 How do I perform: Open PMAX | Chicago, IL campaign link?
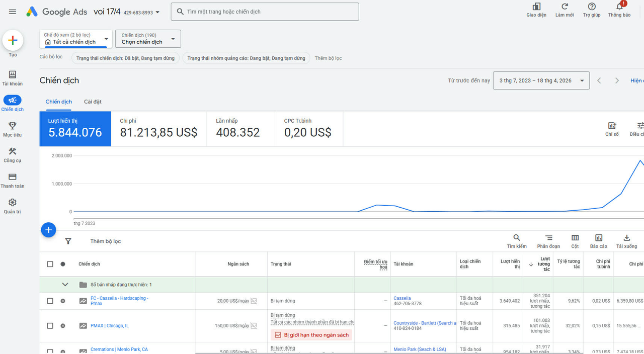pyautogui.click(x=110, y=326)
